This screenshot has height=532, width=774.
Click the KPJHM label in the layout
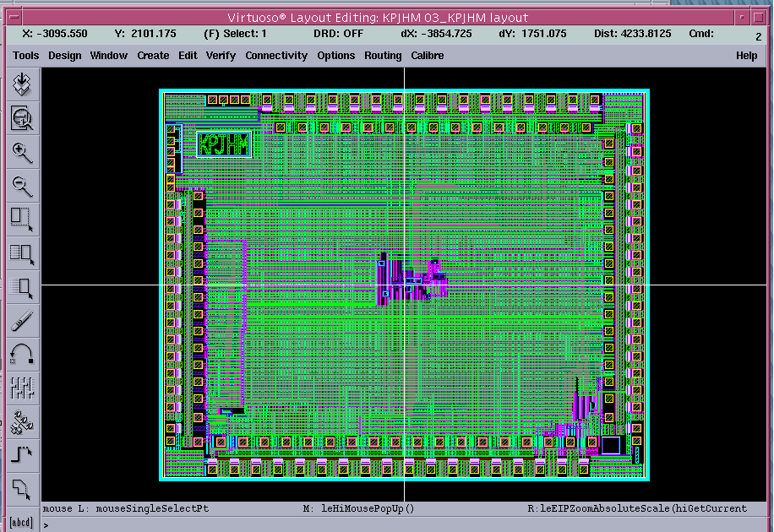[x=224, y=144]
